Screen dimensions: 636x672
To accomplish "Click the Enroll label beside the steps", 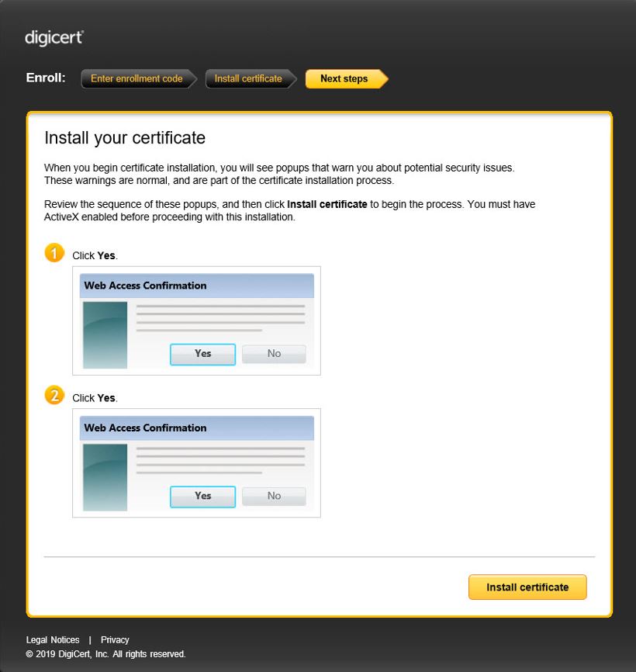I will (x=46, y=78).
